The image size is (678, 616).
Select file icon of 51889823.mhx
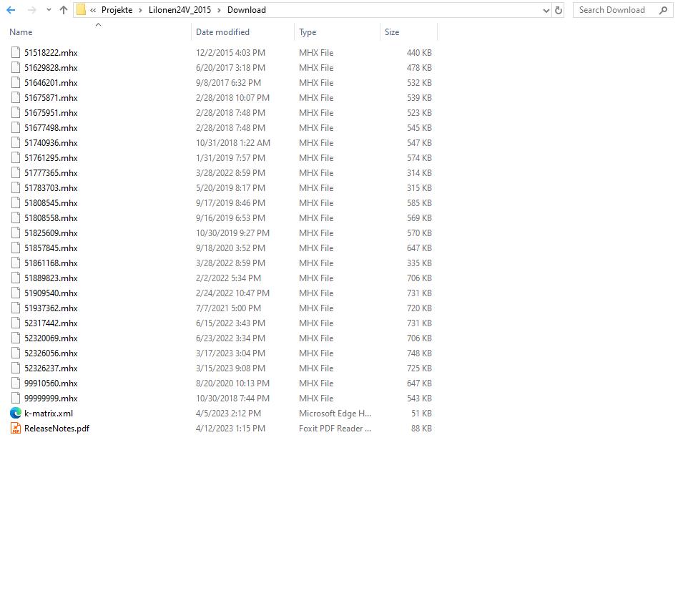point(16,278)
